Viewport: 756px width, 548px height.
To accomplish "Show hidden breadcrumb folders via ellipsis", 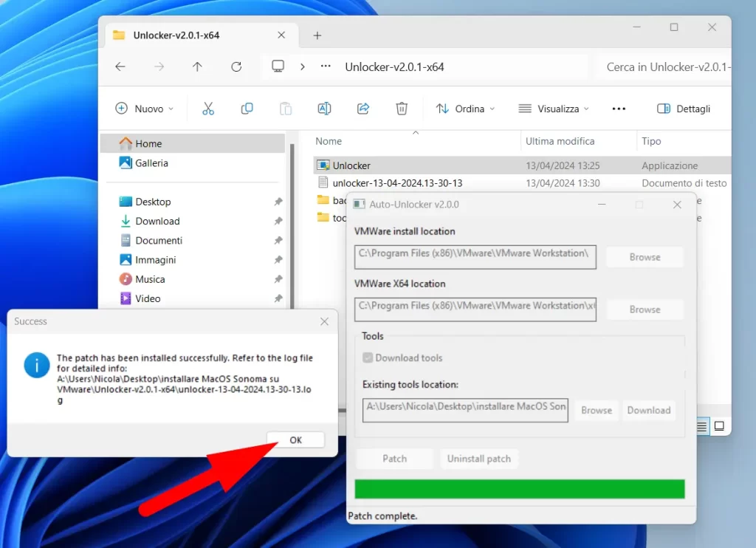I will click(326, 66).
